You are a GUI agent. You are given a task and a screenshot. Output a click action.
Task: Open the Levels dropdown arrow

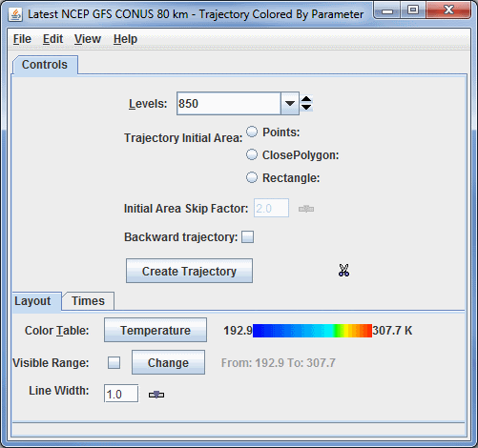click(x=290, y=104)
